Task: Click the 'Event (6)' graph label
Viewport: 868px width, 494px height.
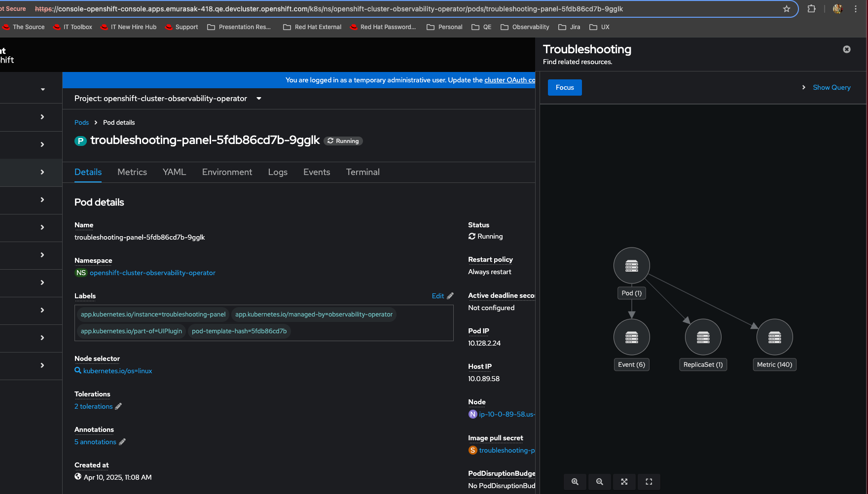Action: coord(632,365)
